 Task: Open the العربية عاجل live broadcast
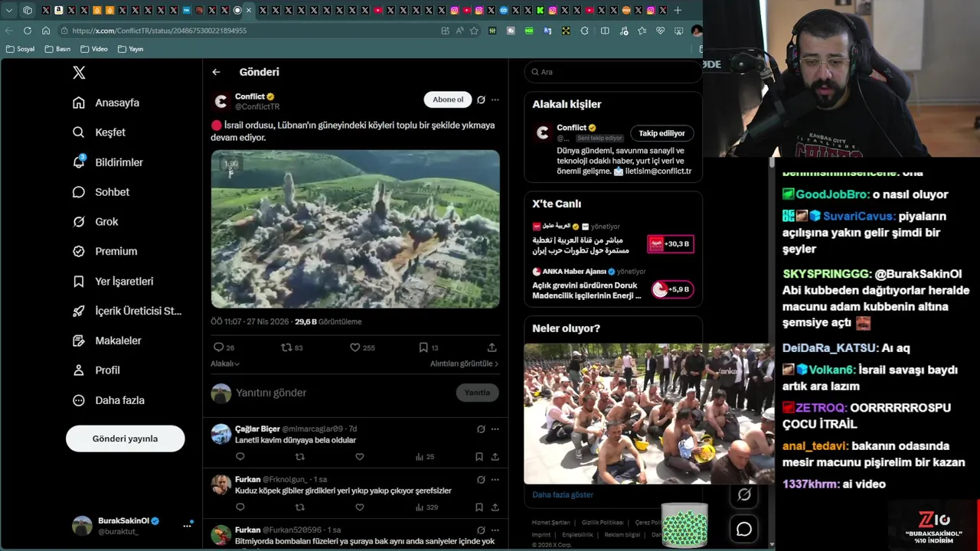coord(612,239)
